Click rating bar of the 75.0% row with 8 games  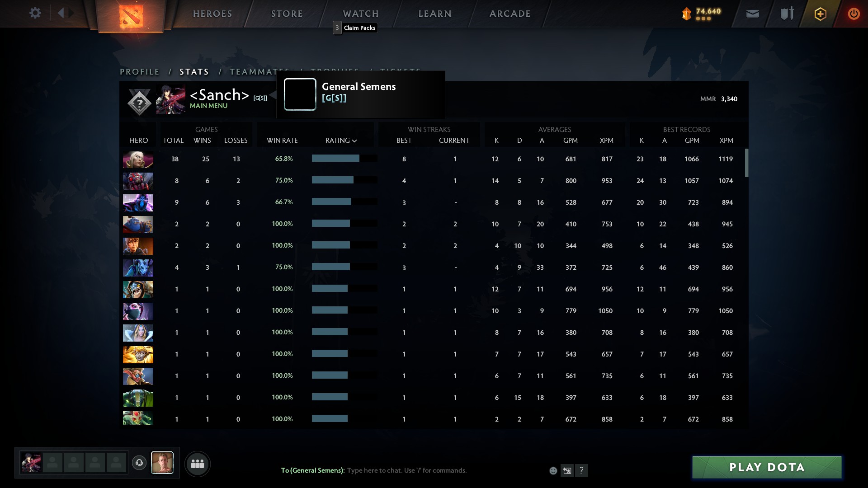[344, 180]
